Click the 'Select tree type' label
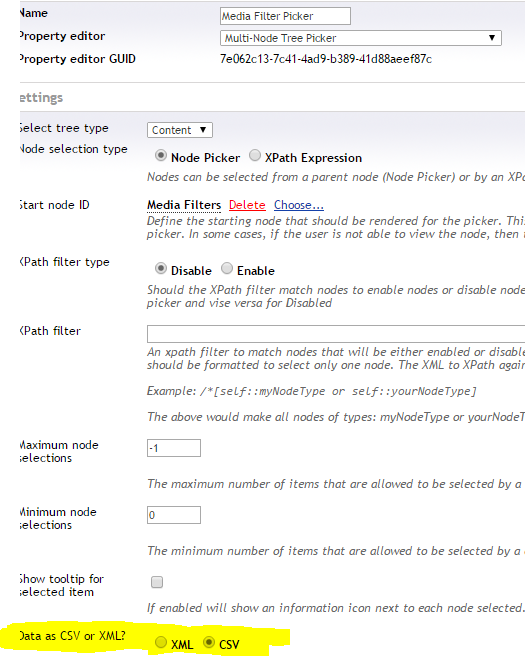This screenshot has height=657, width=525. [x=64, y=128]
